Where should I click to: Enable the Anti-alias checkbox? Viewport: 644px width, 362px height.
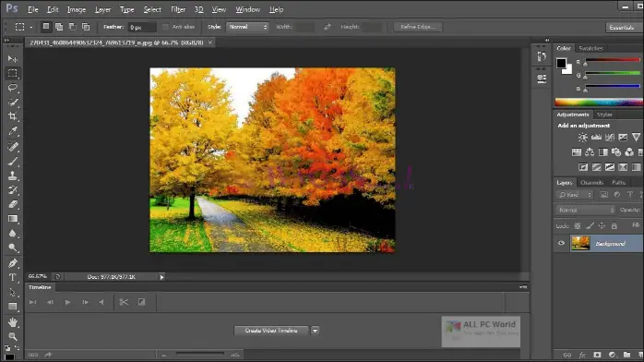click(165, 27)
